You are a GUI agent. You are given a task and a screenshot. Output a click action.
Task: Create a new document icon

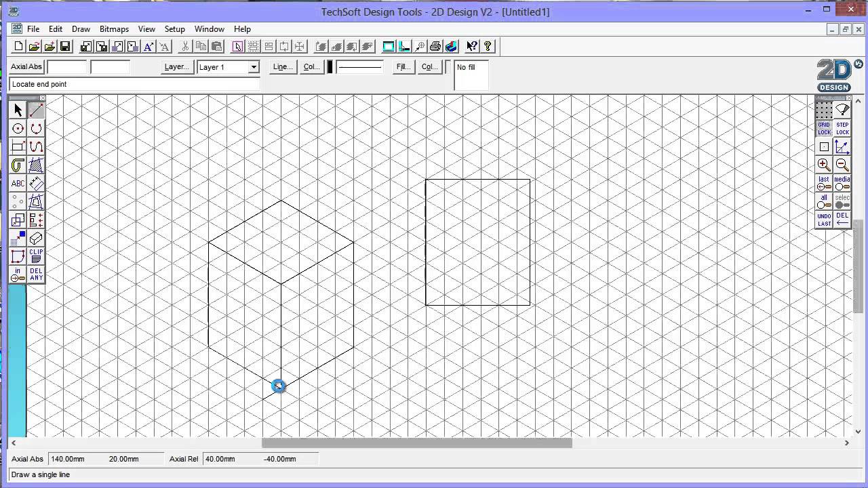[18, 46]
